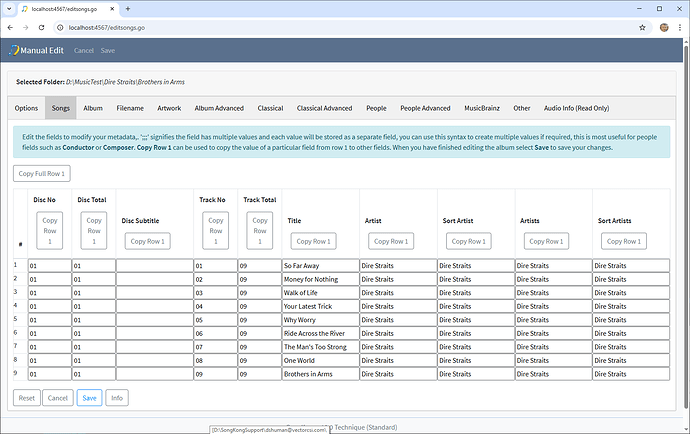Switch to the Album tab

tap(93, 108)
